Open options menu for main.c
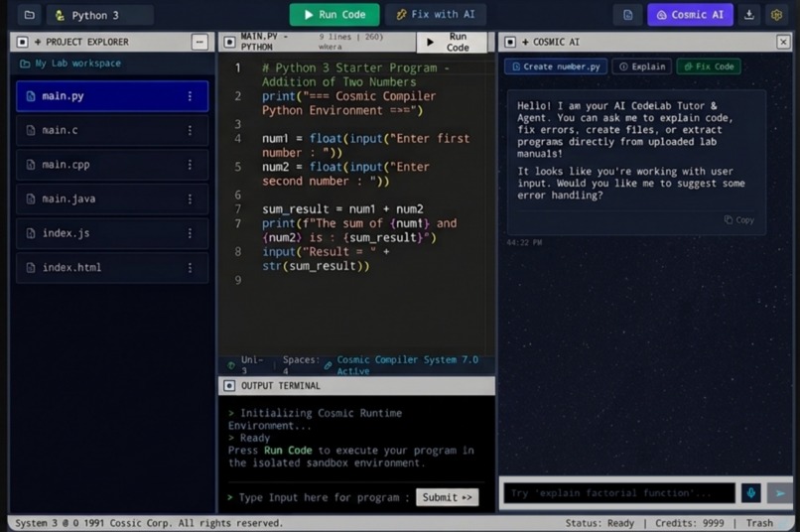Viewport: 800px width, 532px height. click(x=190, y=130)
